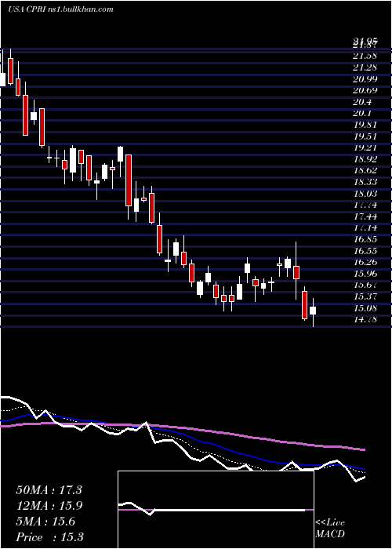Select the 12MA : 15.9 readout

click(x=49, y=506)
